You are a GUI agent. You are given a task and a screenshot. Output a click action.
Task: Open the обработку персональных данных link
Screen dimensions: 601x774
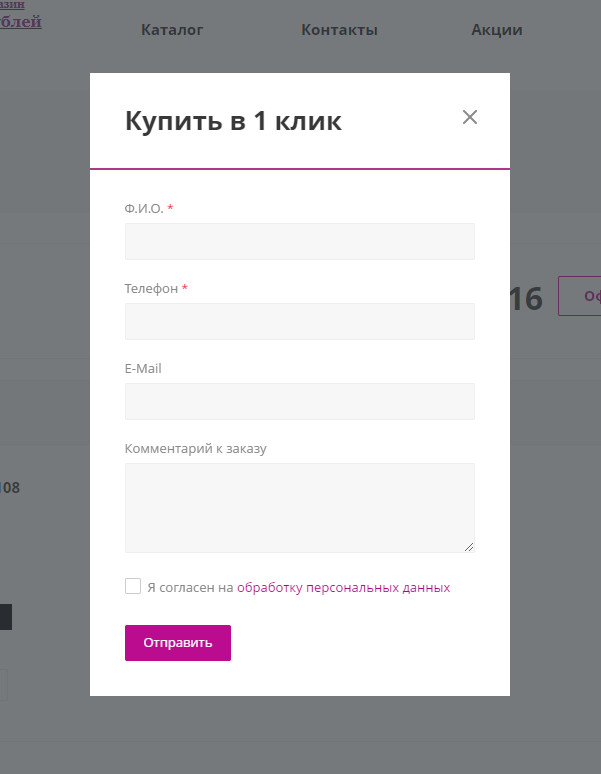pos(343,587)
